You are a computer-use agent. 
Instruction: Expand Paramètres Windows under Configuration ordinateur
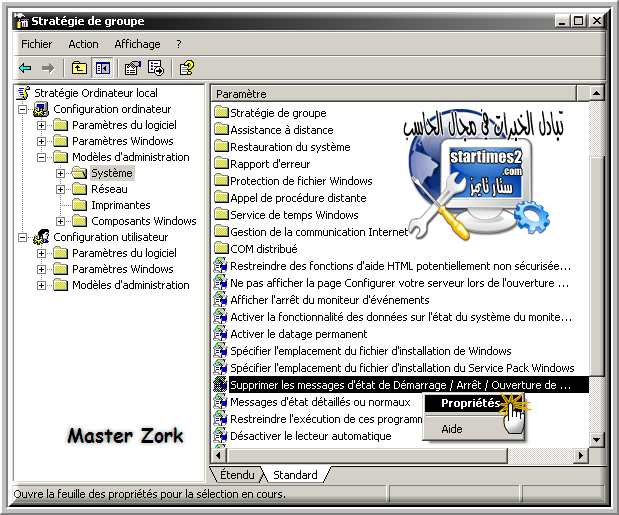point(41,141)
